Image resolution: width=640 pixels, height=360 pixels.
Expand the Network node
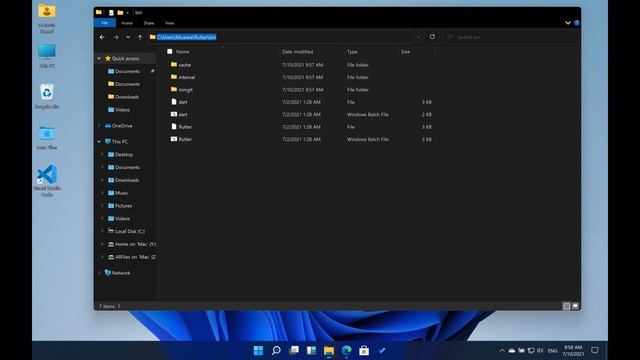[x=99, y=273]
